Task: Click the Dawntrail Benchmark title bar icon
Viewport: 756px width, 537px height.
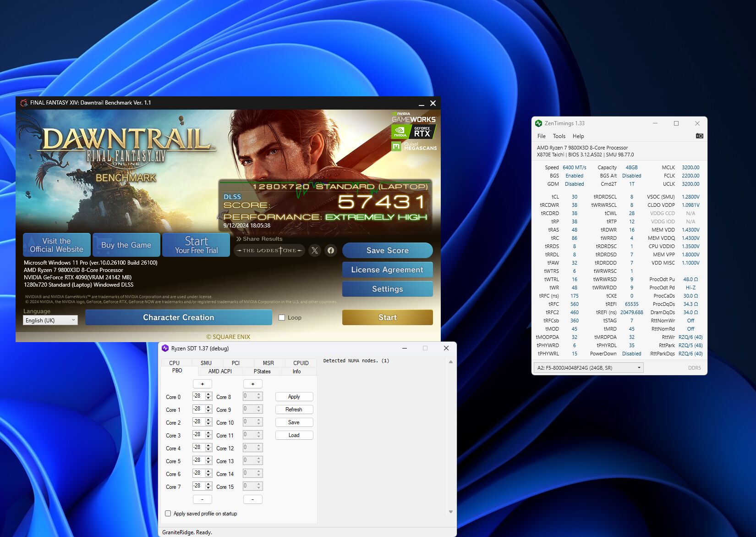Action: (24, 103)
